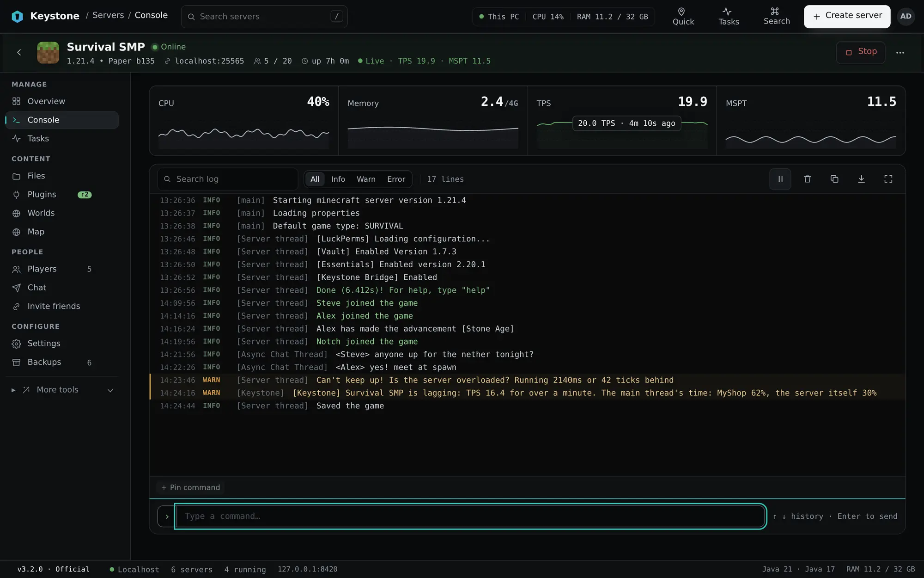Pause the console log stream
The height and width of the screenshot is (578, 924).
[780, 179]
